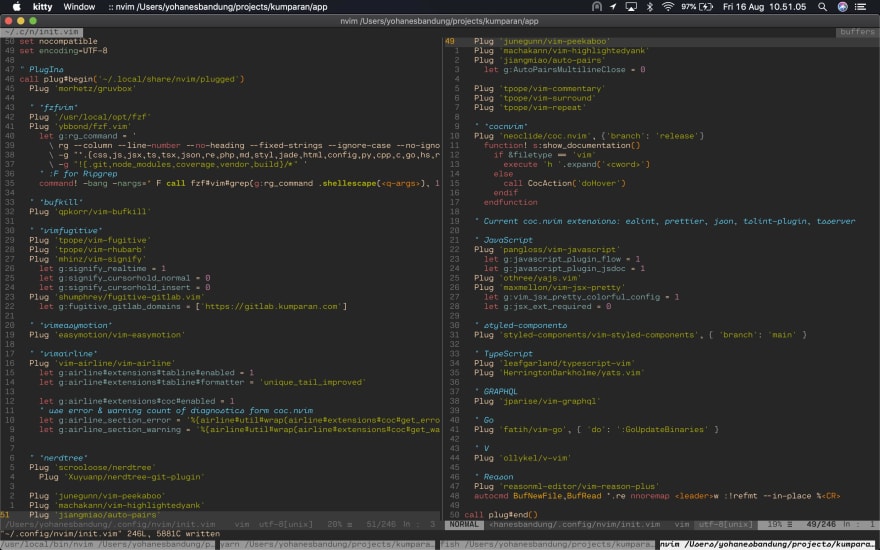This screenshot has width=880, height=550.
Task: Click Plug 'leafgarland/typescript-vim' line
Action: tap(554, 363)
